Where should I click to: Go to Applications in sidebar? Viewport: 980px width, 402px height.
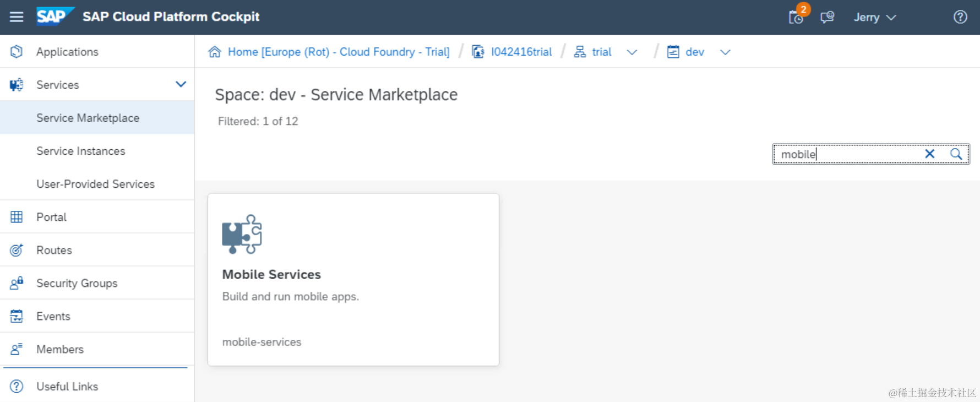(x=67, y=52)
